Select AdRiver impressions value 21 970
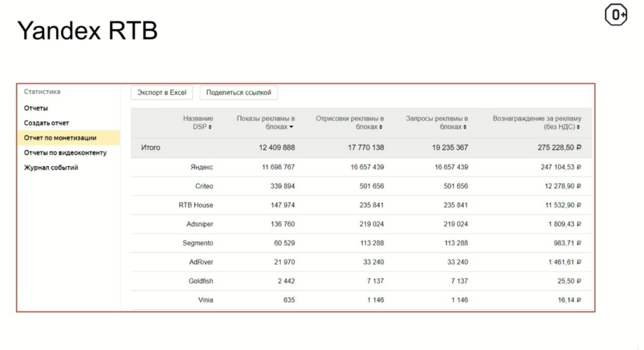This screenshot has width=644, height=350. point(284,262)
